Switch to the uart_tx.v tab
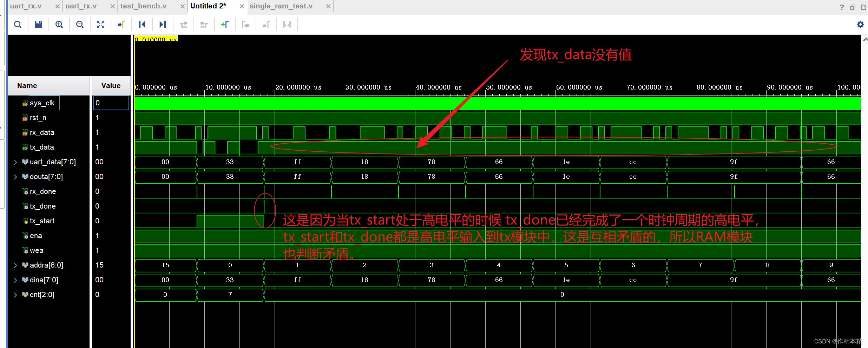Screen dimensions: 868x348 [x=80, y=6]
